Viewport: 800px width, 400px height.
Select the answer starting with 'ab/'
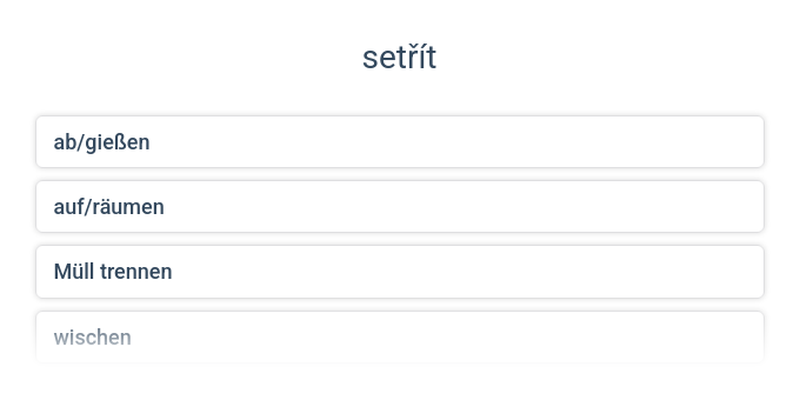tap(400, 142)
